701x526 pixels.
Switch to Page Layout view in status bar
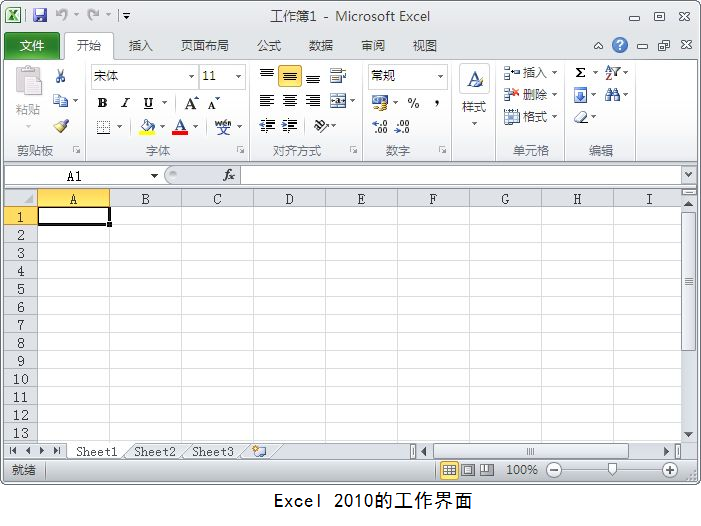pyautogui.click(x=468, y=470)
